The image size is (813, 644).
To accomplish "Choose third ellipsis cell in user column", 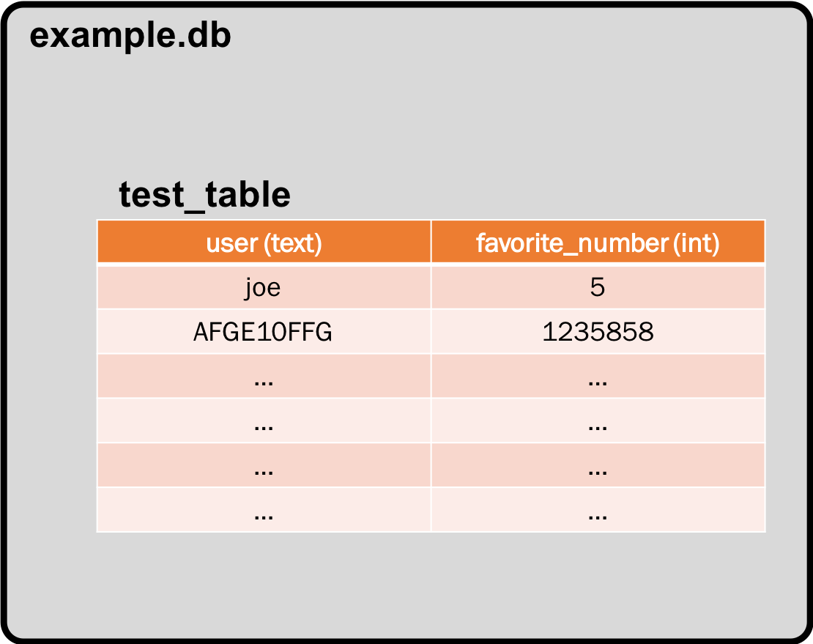I will [x=263, y=468].
